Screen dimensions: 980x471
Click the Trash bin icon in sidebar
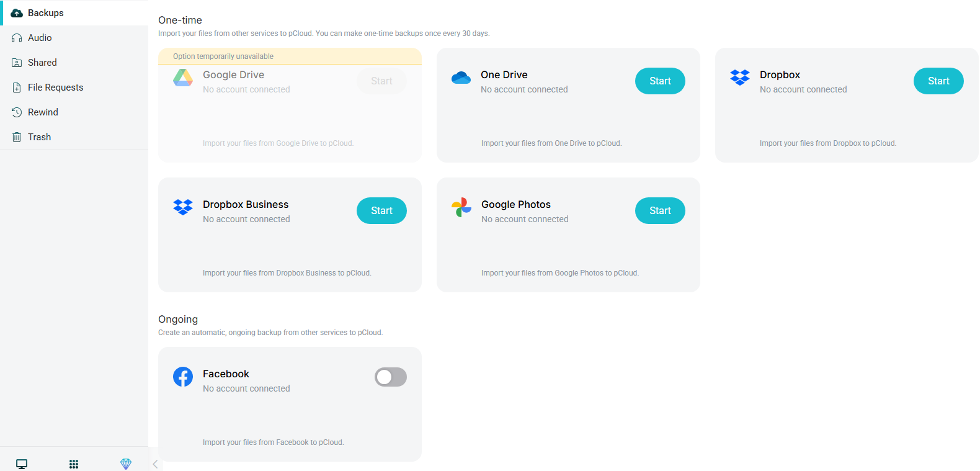[17, 137]
